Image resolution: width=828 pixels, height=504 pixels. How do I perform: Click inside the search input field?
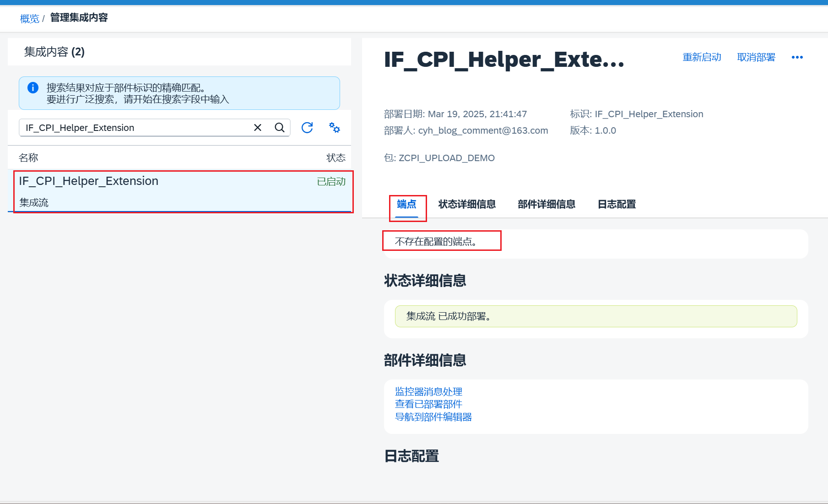pos(137,127)
